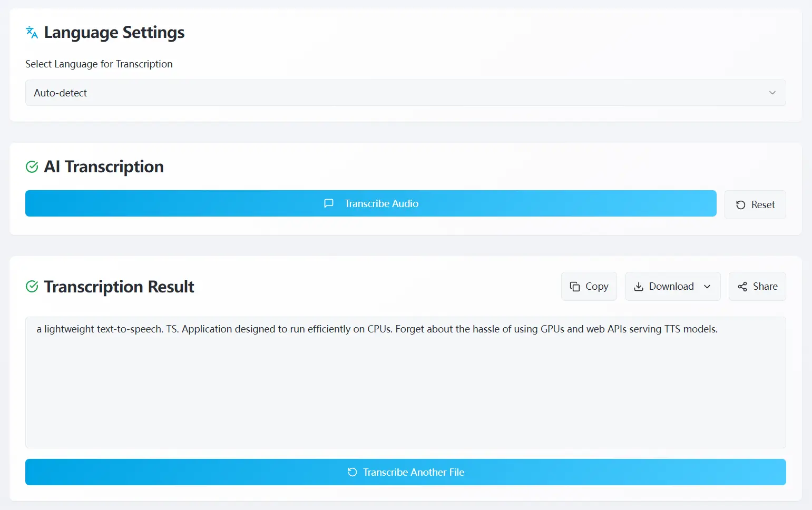Share the transcription result

pos(757,286)
